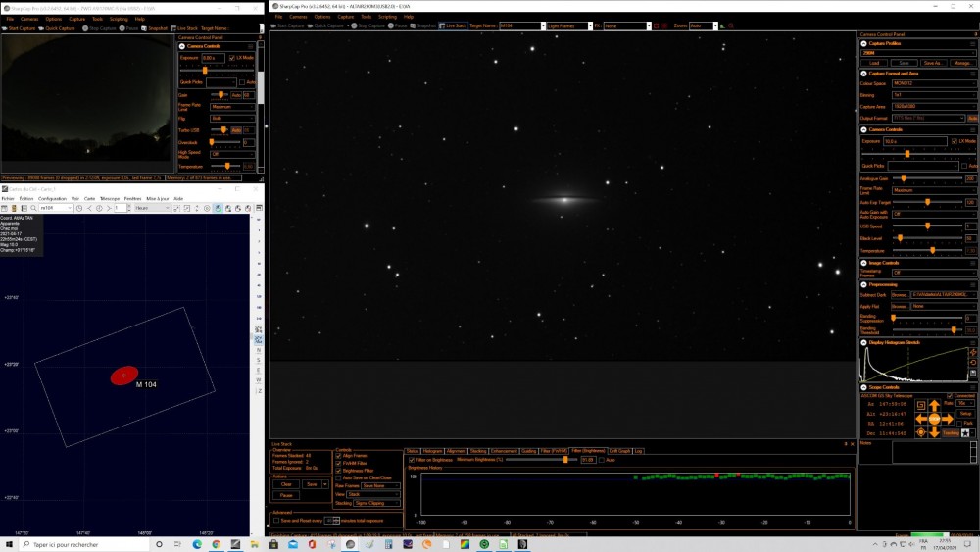Viewport: 980px width, 552px height.
Task: Click Load in Capture Profiles
Action: [874, 63]
